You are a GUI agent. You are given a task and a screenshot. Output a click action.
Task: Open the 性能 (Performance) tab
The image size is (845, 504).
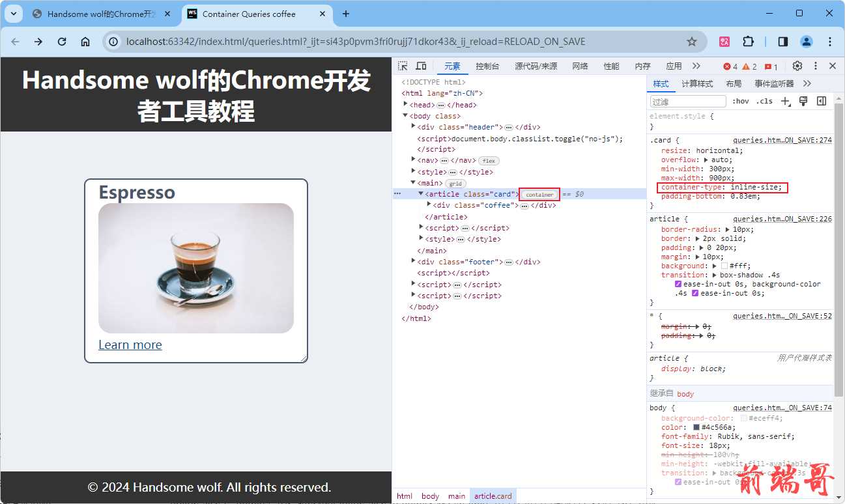tap(611, 66)
